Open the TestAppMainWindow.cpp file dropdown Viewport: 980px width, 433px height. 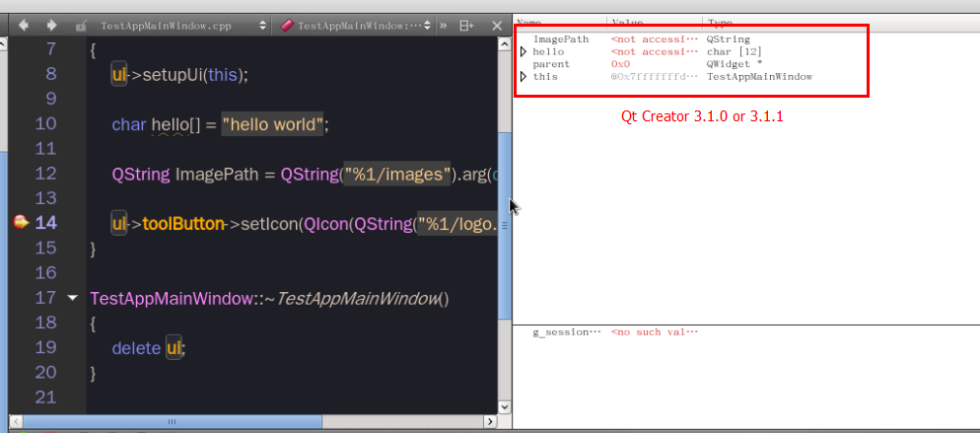262,26
